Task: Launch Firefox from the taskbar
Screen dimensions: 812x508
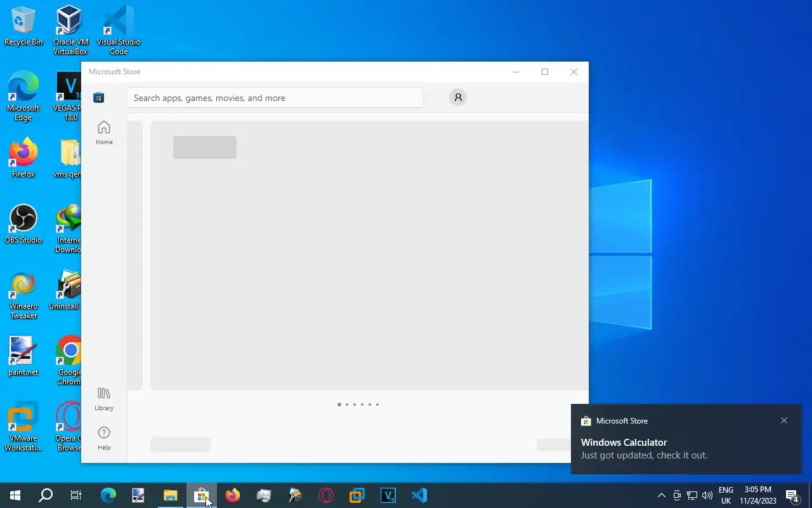Action: [x=233, y=495]
